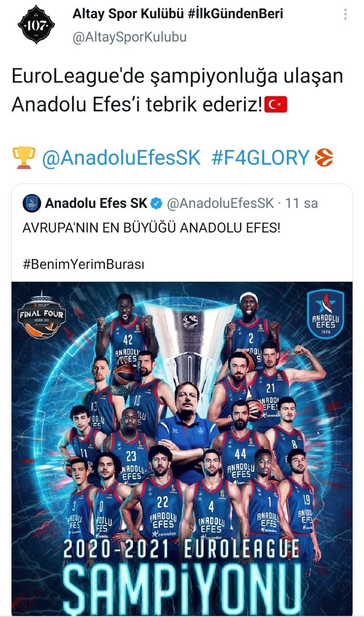This screenshot has width=364, height=617.
Task: Tap Anadolu Efes 1976 crest in poster
Action: [326, 314]
